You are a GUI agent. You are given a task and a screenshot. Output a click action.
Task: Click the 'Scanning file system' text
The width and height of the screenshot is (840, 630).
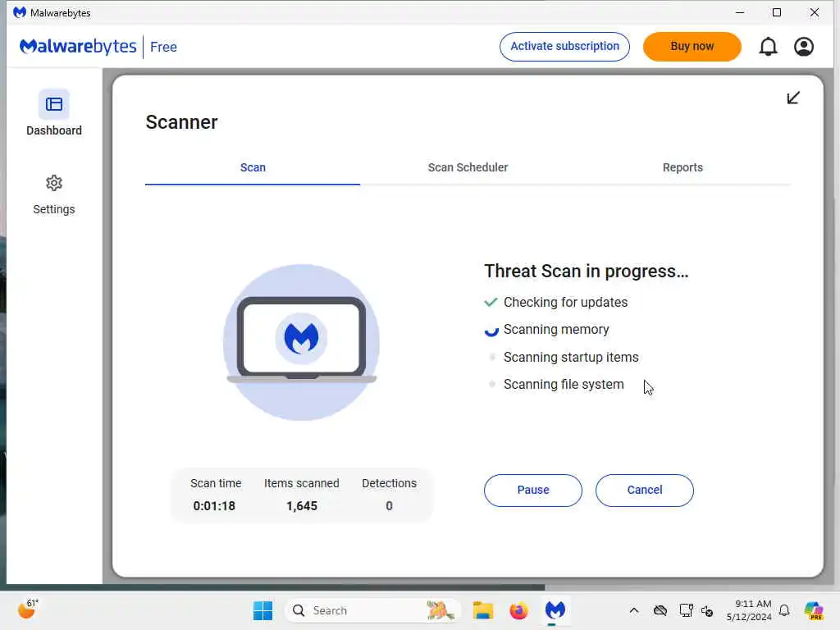coord(564,385)
